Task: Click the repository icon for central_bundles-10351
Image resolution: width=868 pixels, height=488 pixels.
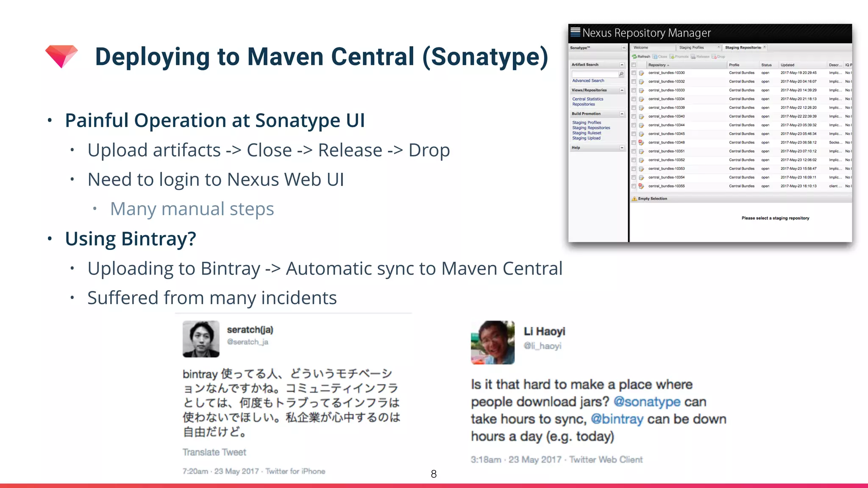Action: (641, 151)
